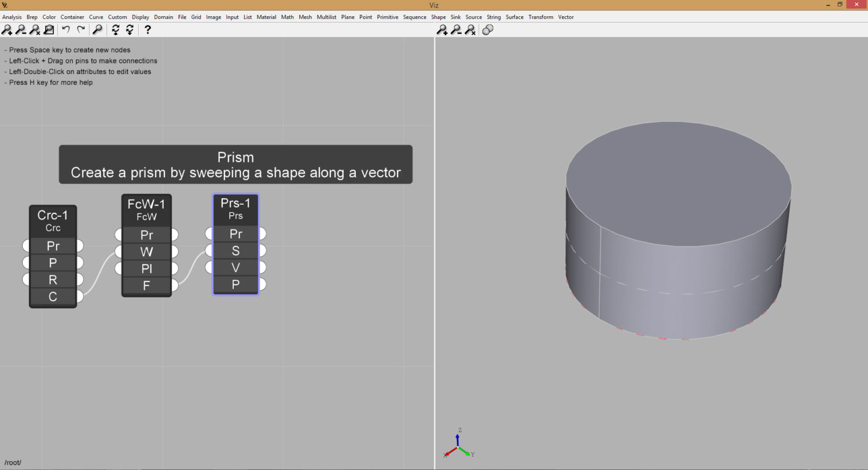Activate the Zoom to Region icon
This screenshot has width=868, height=470.
[x=49, y=29]
